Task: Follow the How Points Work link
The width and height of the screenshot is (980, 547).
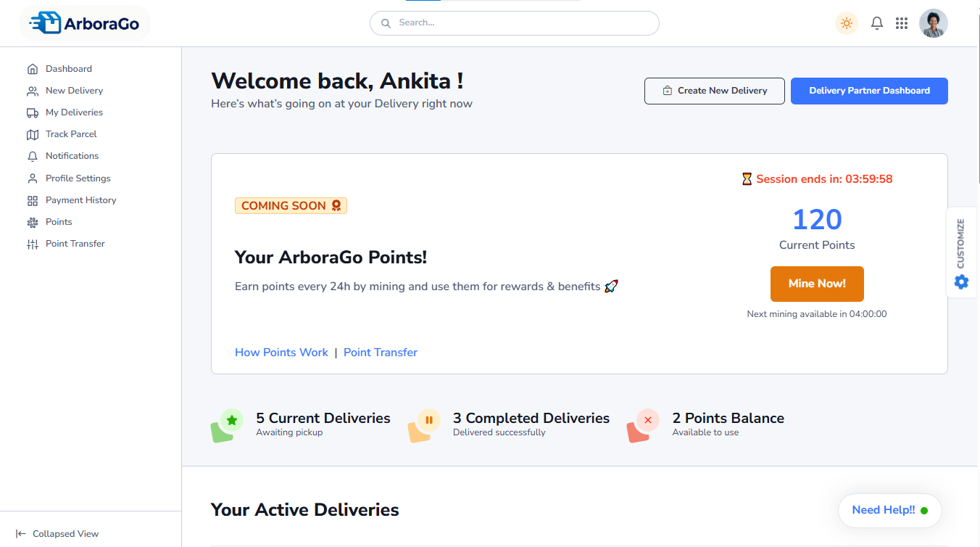Action: pyautogui.click(x=281, y=353)
